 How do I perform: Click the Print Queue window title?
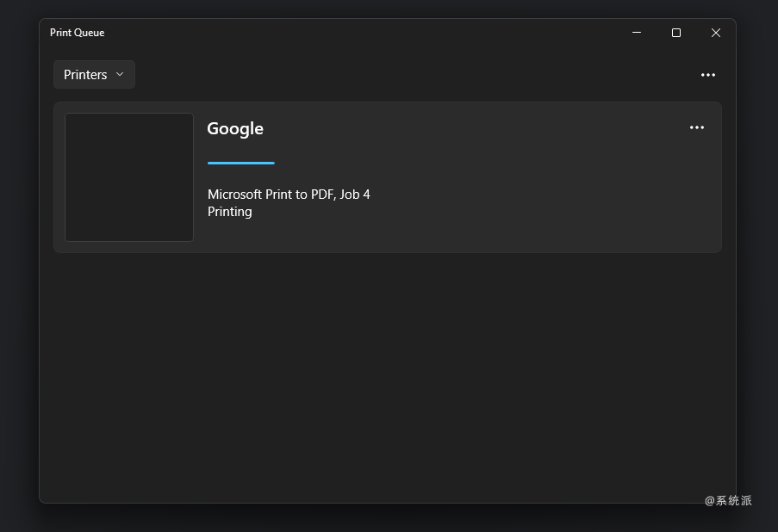[x=77, y=33]
